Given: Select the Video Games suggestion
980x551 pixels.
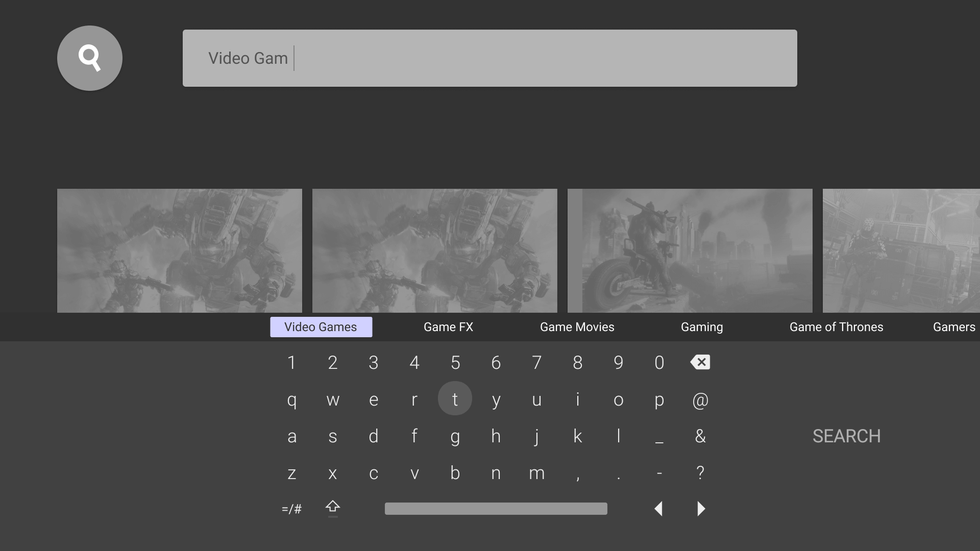Looking at the screenshot, I should pyautogui.click(x=321, y=327).
